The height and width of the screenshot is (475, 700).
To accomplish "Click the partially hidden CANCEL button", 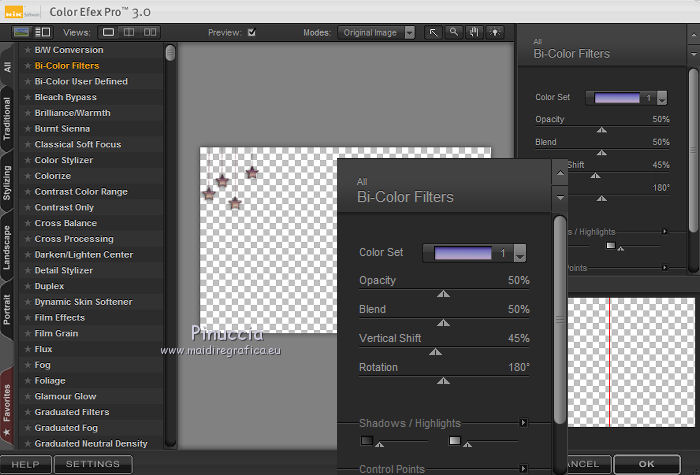I will [589, 464].
